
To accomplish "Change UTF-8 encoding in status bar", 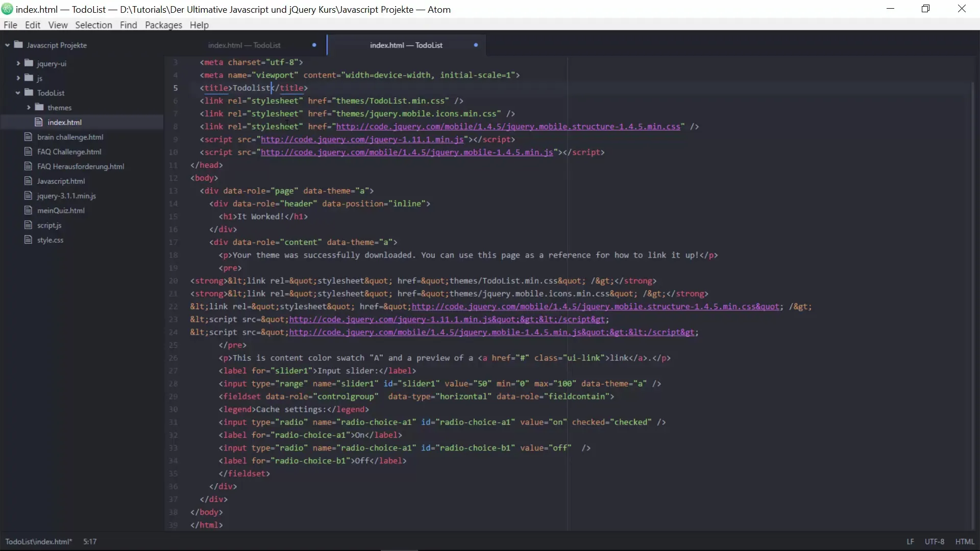I will click(x=934, y=541).
